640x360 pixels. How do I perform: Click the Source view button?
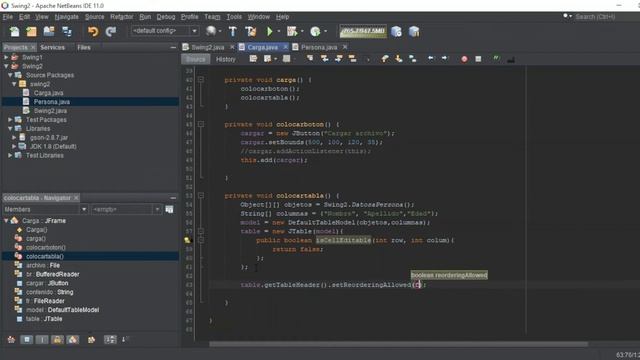196,59
